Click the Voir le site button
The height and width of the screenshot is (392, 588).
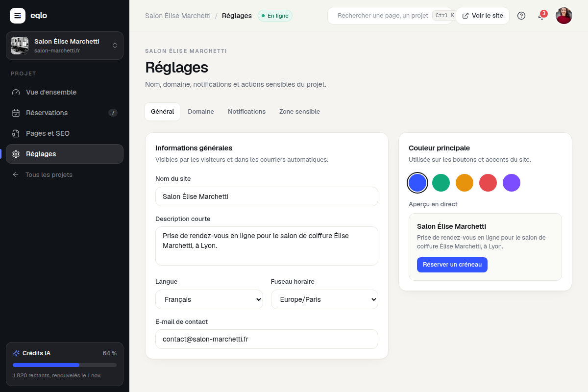pyautogui.click(x=483, y=16)
